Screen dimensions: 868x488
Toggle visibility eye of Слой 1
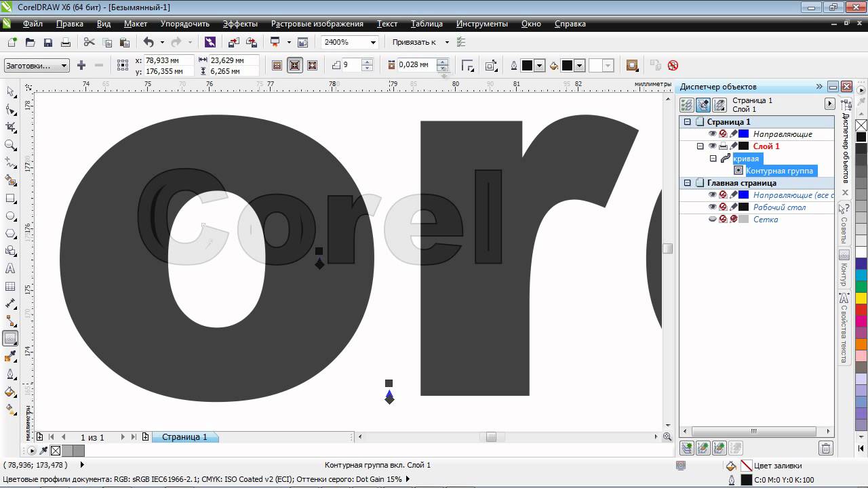pos(712,146)
